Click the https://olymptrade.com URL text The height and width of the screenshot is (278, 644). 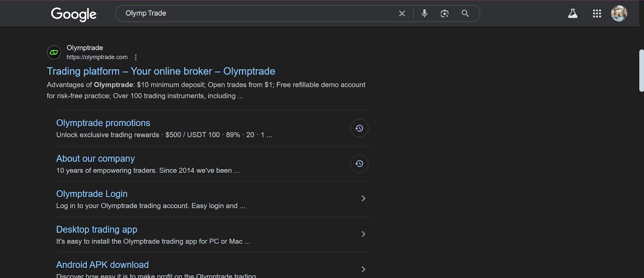[97, 57]
